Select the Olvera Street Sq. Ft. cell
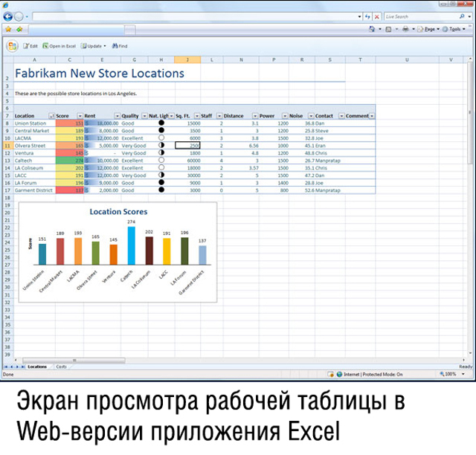Viewport: 476px width, 455px height. [187, 146]
